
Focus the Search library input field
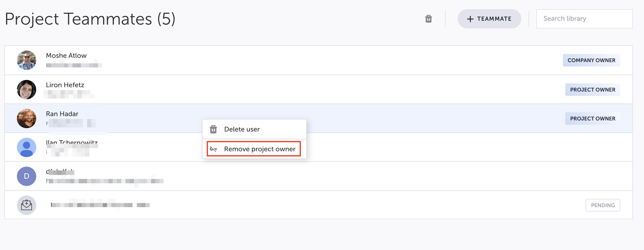point(584,19)
